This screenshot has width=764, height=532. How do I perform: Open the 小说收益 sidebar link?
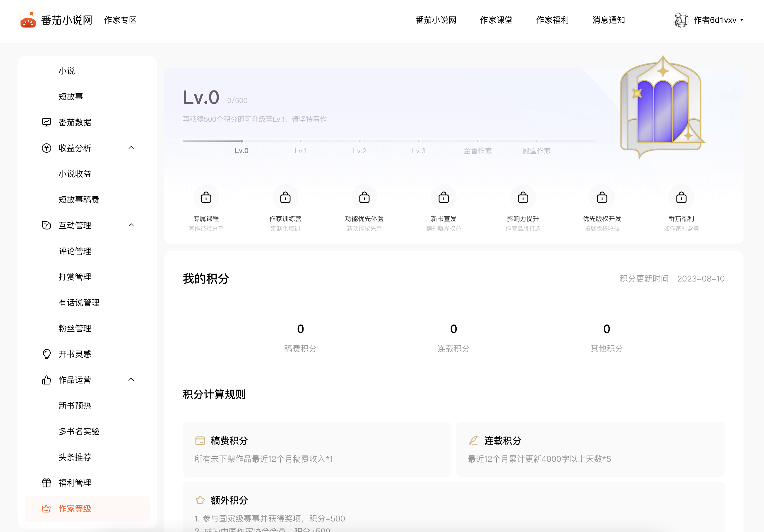coord(75,174)
